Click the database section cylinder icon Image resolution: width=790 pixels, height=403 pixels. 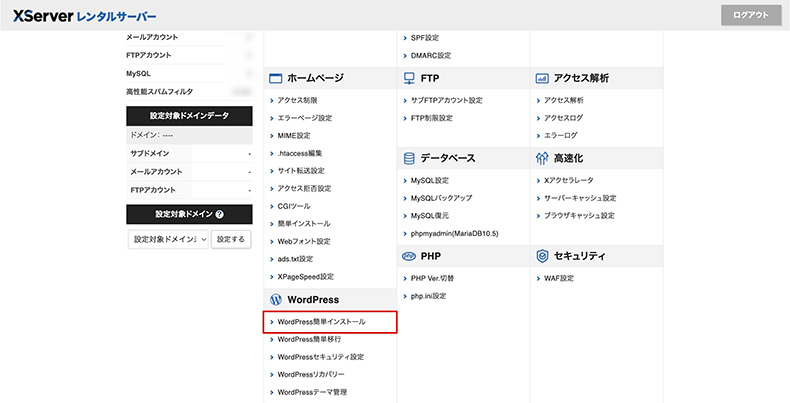coord(409,158)
